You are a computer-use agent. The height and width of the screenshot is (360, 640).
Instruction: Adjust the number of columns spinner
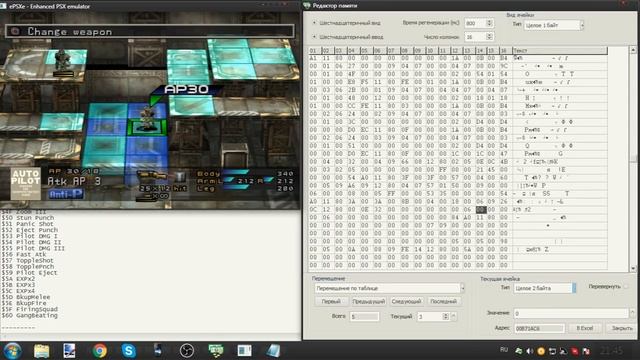click(489, 37)
